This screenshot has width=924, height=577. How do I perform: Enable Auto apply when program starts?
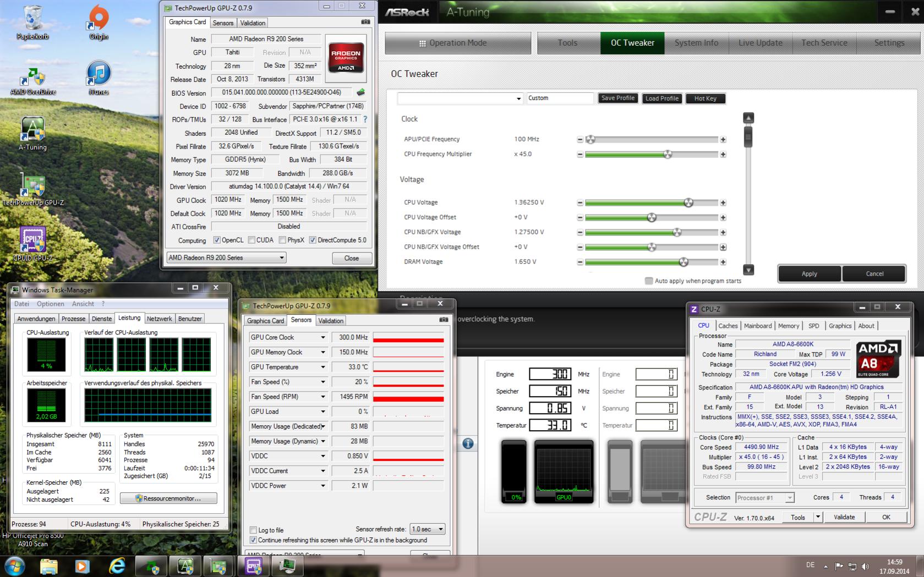[649, 281]
